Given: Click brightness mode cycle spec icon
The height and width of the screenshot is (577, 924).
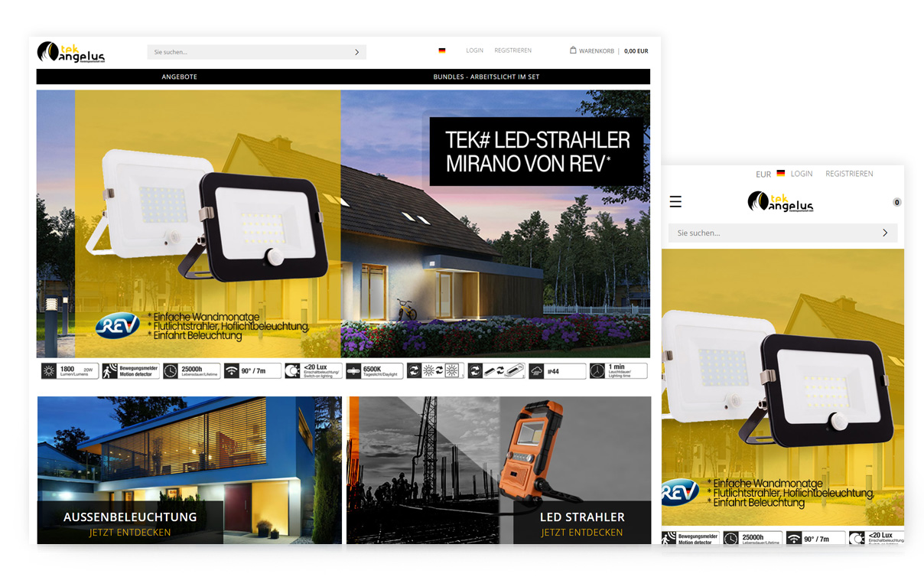Looking at the screenshot, I should 435,371.
